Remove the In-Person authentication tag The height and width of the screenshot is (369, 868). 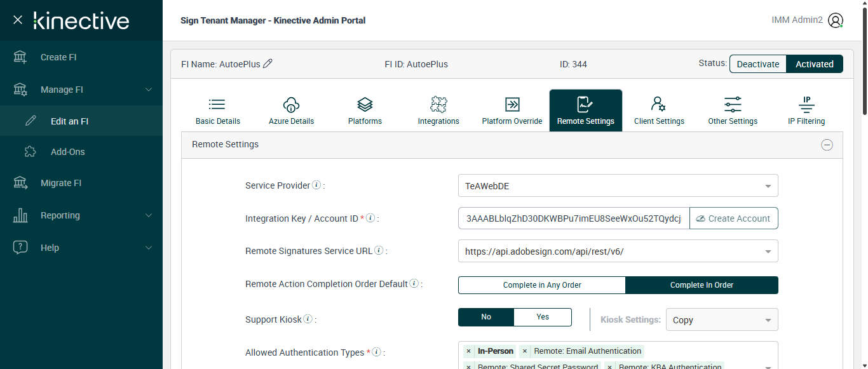click(x=468, y=351)
